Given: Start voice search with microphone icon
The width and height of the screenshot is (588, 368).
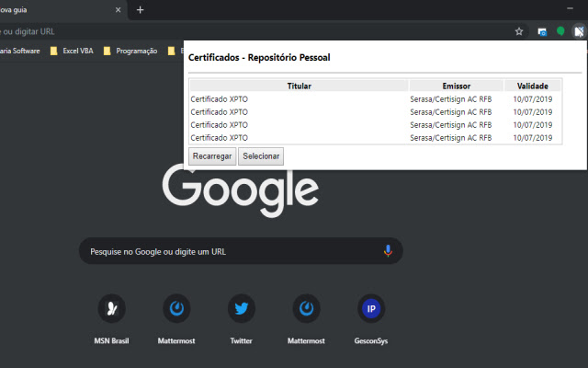Looking at the screenshot, I should tap(388, 251).
